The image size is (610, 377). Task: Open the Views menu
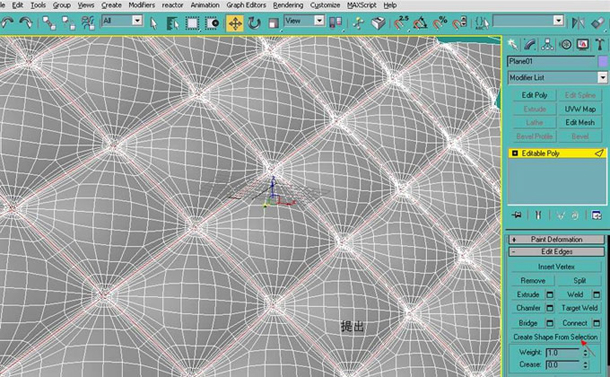pyautogui.click(x=86, y=5)
